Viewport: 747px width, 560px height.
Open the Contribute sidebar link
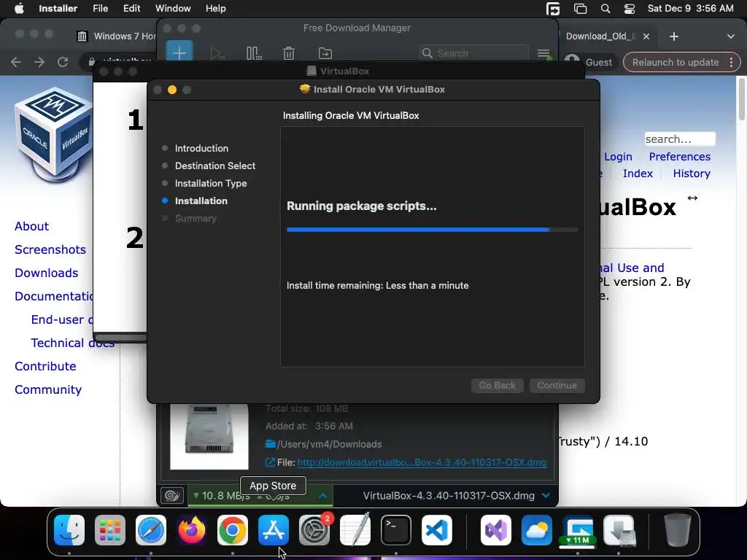coord(45,366)
